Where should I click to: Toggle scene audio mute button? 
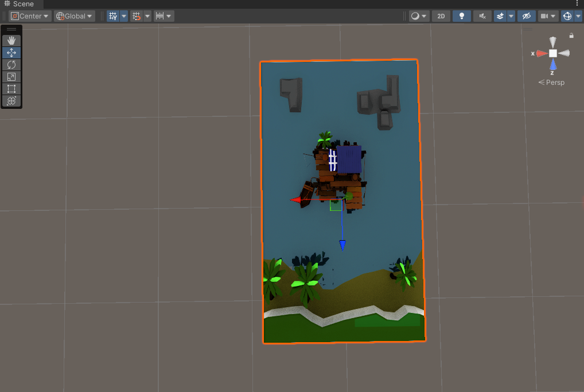click(x=482, y=16)
